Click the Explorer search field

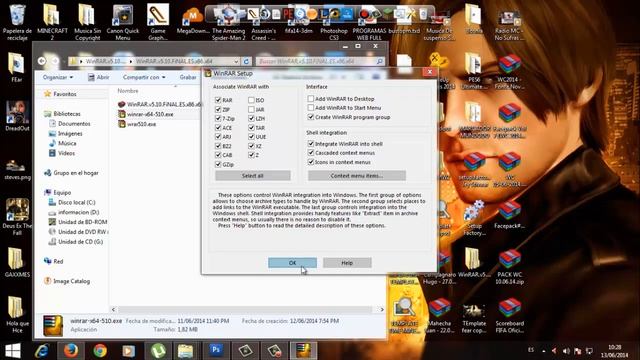tap(320, 61)
